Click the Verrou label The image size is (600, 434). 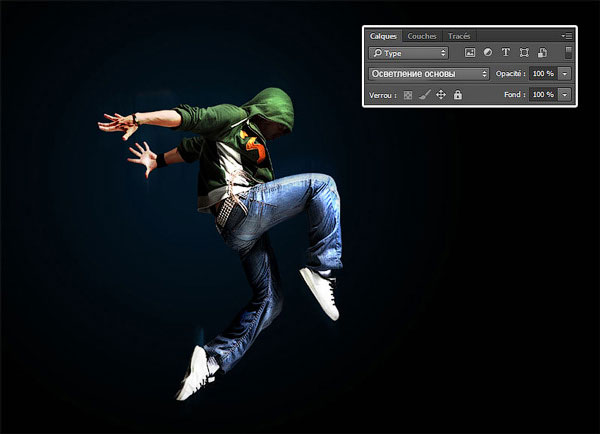[x=383, y=95]
